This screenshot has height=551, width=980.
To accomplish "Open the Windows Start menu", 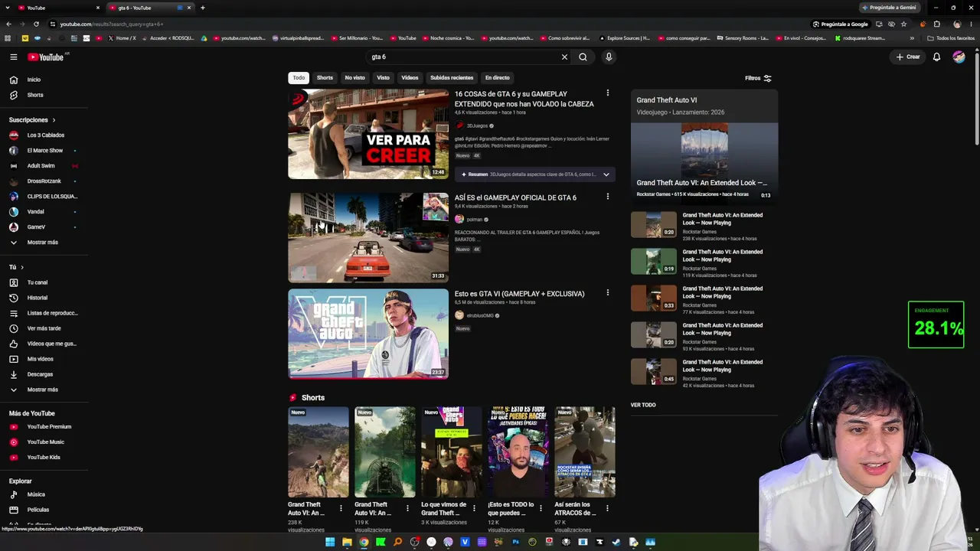I will (330, 542).
